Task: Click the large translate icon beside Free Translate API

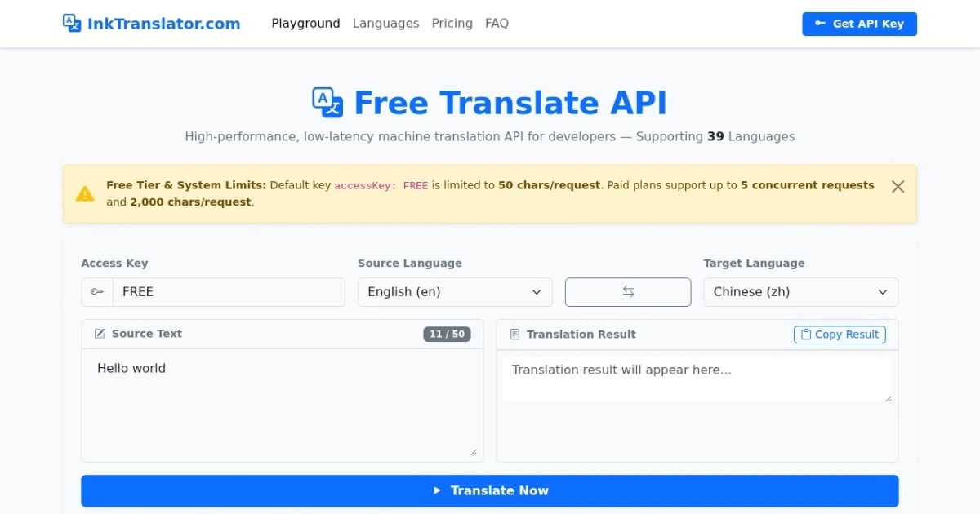Action: 328,104
